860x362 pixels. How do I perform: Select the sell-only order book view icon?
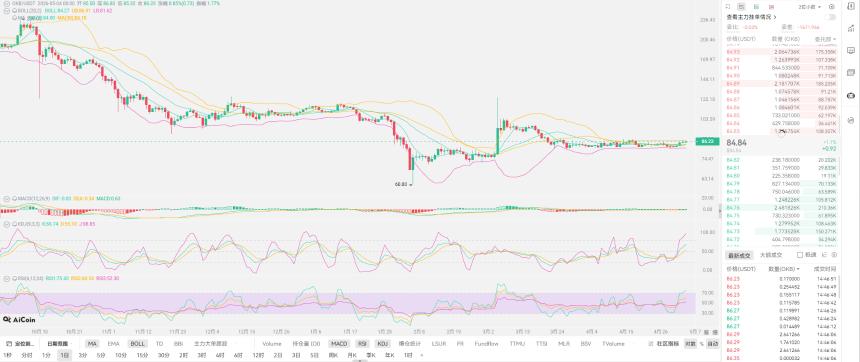point(772,7)
